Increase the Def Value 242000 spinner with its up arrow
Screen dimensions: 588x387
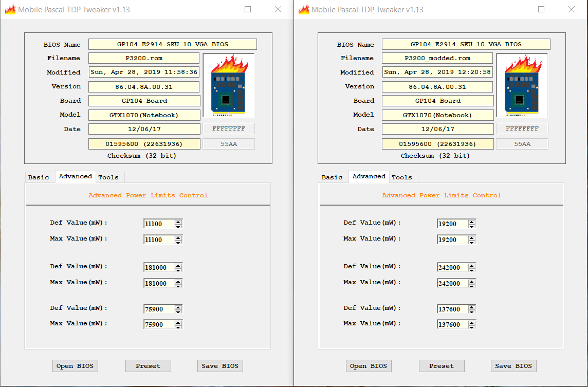coord(472,266)
